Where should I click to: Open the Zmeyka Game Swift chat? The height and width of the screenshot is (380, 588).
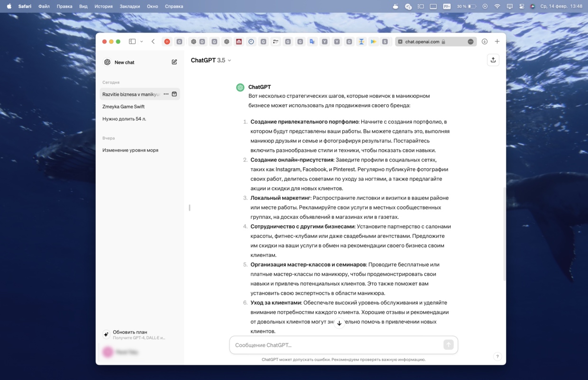pyautogui.click(x=123, y=107)
